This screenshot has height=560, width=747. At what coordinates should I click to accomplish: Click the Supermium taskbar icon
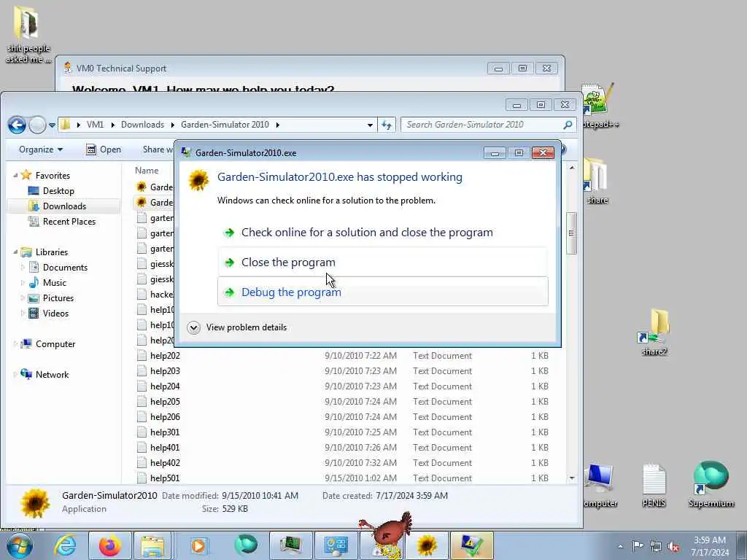pos(246,545)
